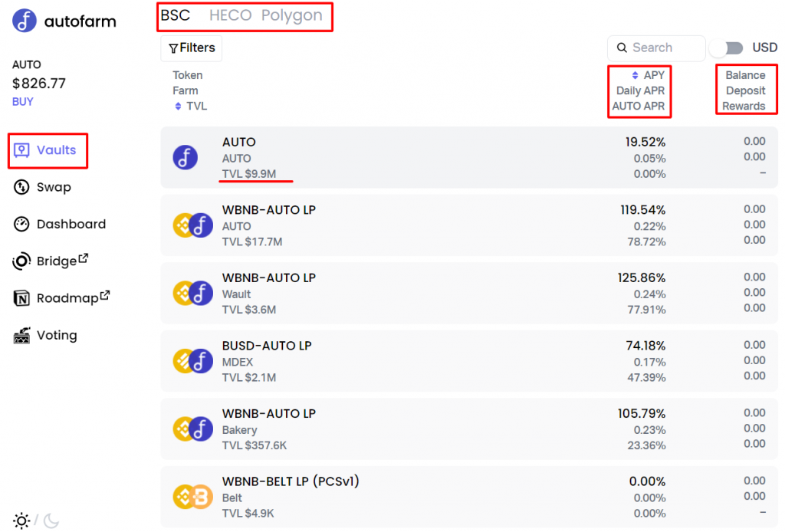Switch to the Polygon network tab
The width and height of the screenshot is (785, 532).
click(x=292, y=16)
